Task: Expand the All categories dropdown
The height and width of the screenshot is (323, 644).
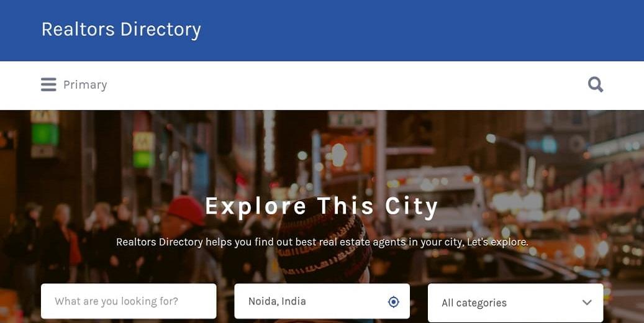Action: [x=515, y=303]
